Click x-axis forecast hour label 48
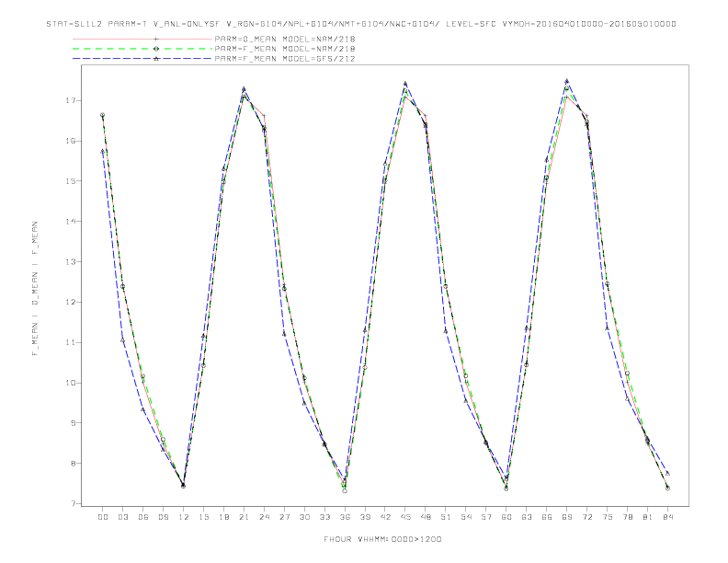This screenshot has width=728, height=563. click(426, 517)
